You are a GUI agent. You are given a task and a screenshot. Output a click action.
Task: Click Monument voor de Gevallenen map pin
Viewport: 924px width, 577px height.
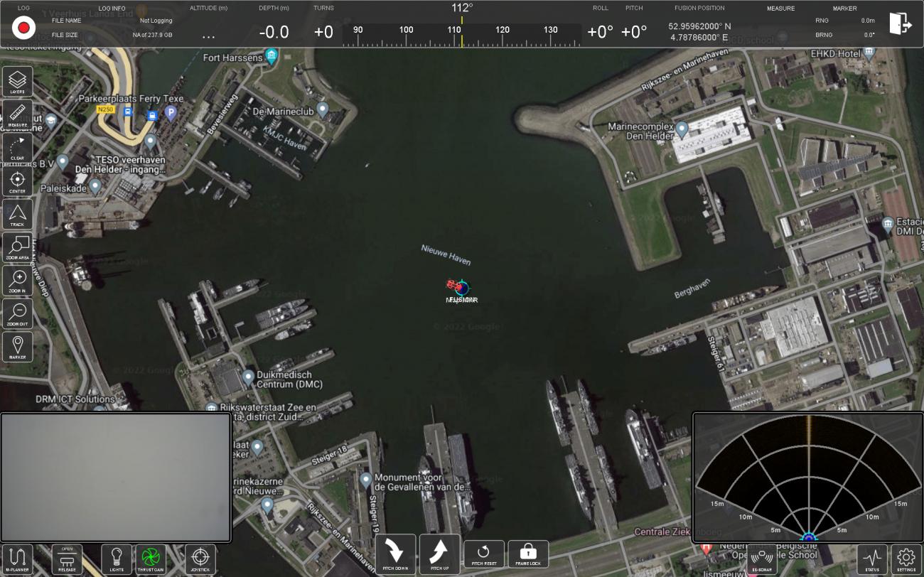[x=366, y=480]
